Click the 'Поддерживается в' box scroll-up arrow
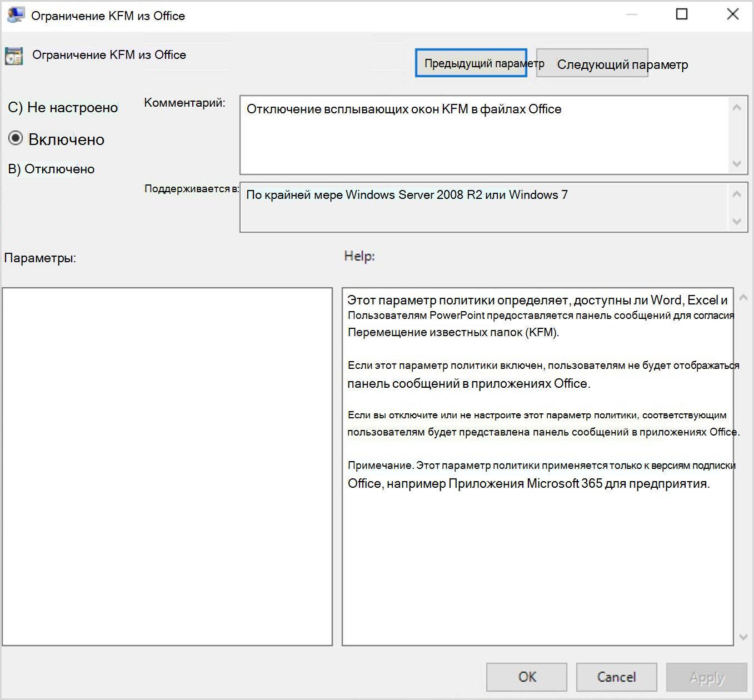 737,194
